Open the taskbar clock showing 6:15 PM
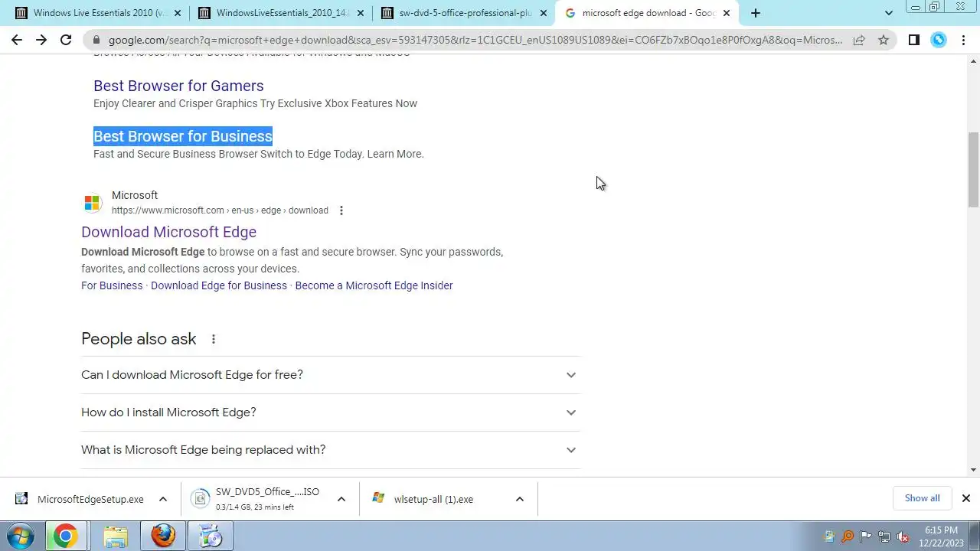The height and width of the screenshot is (551, 980). (x=941, y=536)
